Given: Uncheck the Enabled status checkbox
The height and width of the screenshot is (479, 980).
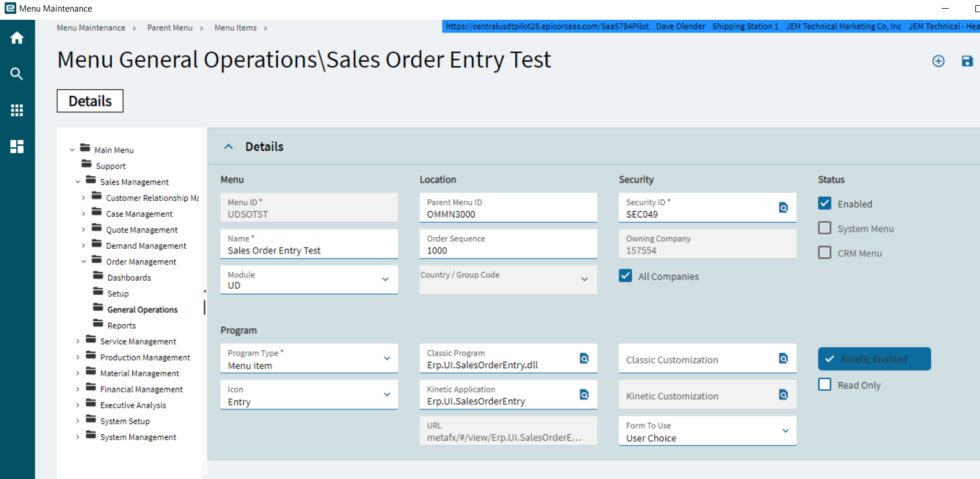Looking at the screenshot, I should pyautogui.click(x=825, y=204).
